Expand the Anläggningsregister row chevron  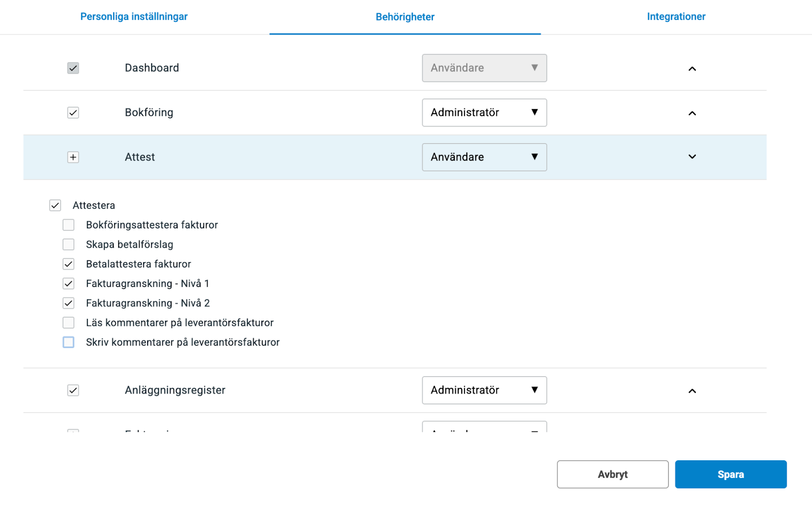(x=692, y=391)
